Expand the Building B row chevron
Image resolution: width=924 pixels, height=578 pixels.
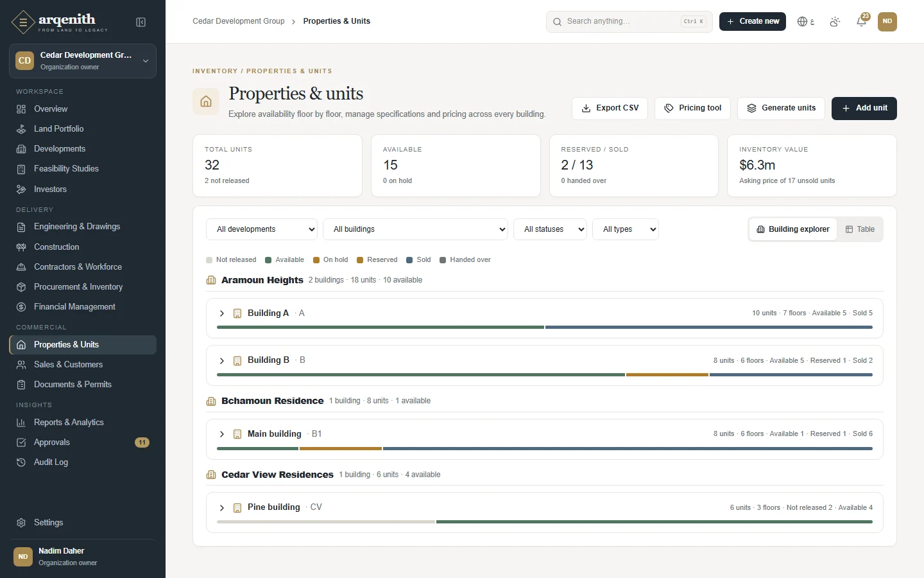[x=222, y=361]
